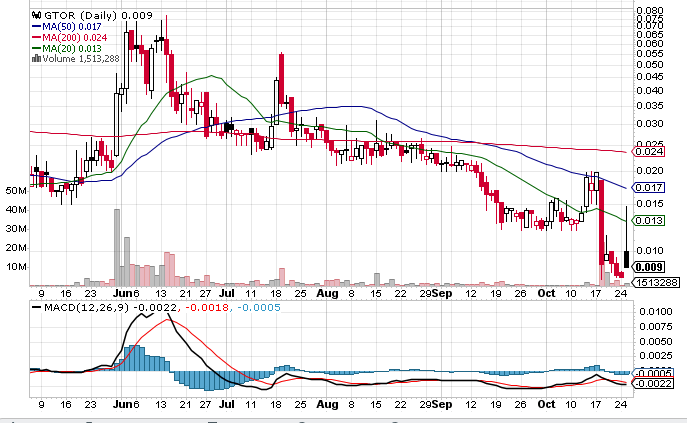This screenshot has width=687, height=423.
Task: Click 29Sep on the MACD panel date axis
Action: pyautogui.click(x=436, y=404)
